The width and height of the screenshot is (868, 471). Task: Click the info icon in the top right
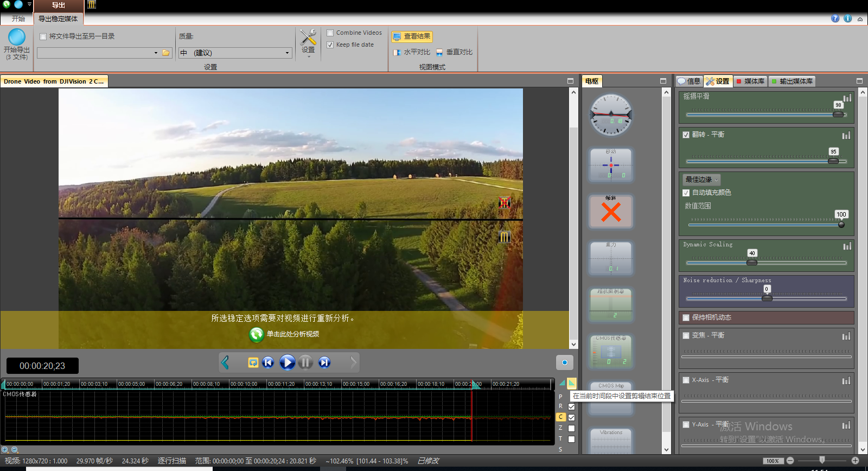coord(847,18)
